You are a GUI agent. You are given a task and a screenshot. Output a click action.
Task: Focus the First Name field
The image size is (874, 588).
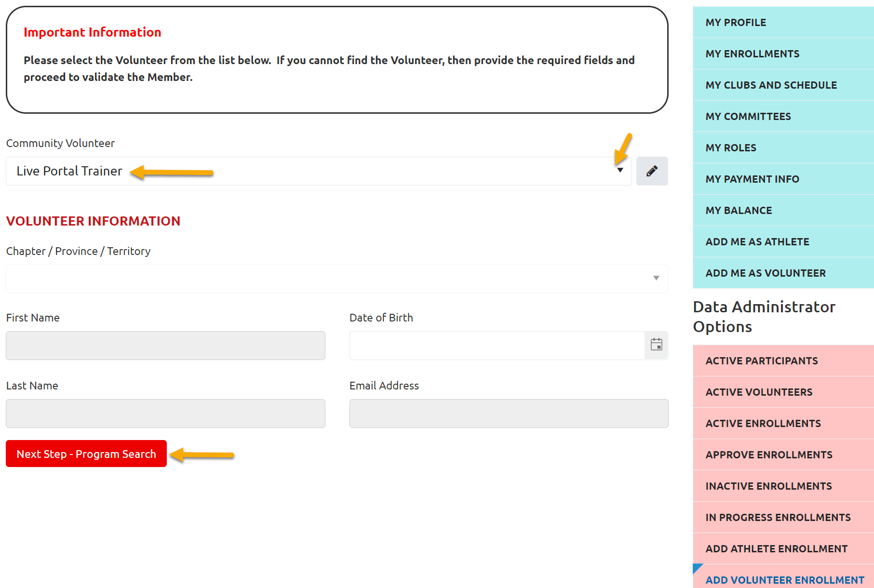[165, 345]
